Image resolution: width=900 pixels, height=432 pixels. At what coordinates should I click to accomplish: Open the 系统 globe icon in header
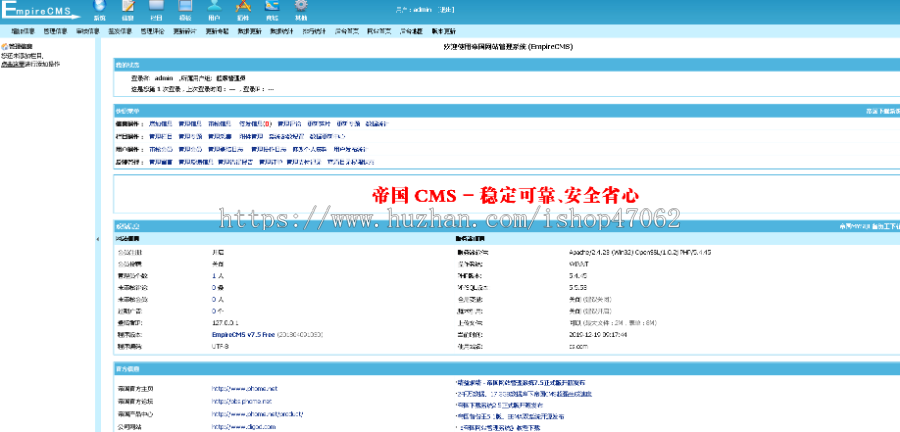tap(100, 6)
